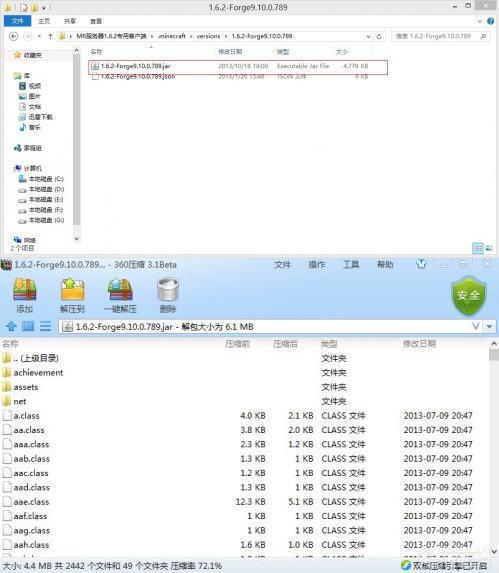Viewport: 499px width, 573px height.
Task: Go up one level with blue arrow icon
Action: tap(11, 326)
